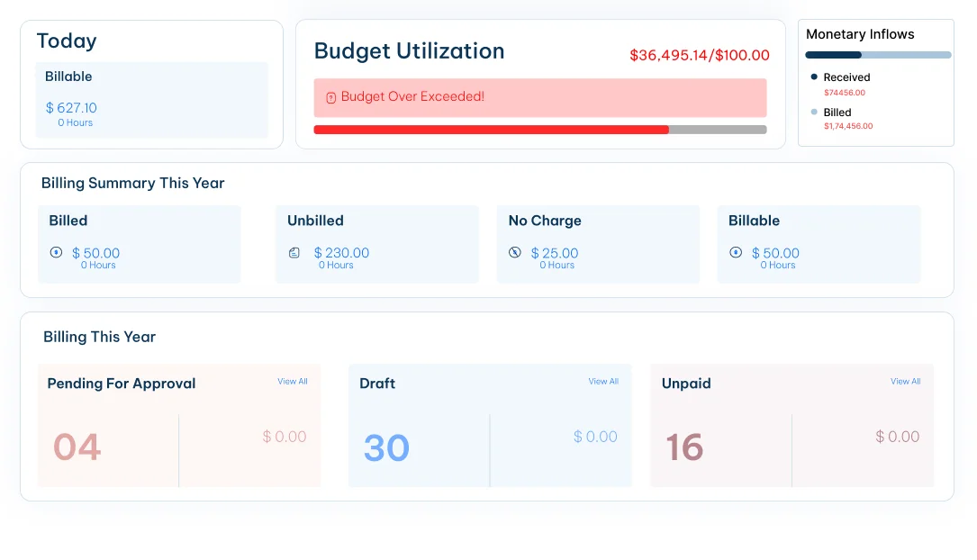Click the Billed dollar-circle icon
This screenshot has height=560, width=977.
pyautogui.click(x=56, y=252)
